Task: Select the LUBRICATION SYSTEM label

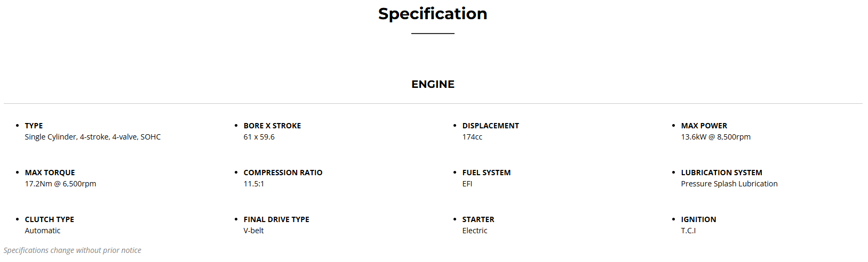Action: (721, 173)
